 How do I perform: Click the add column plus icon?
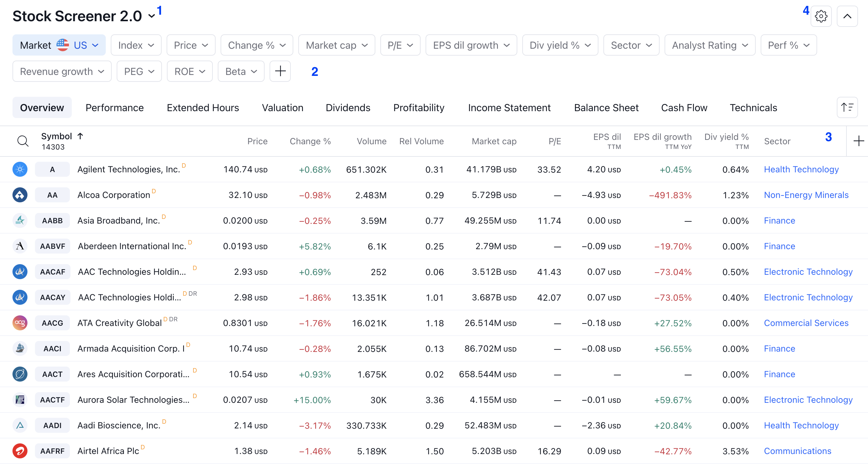pyautogui.click(x=858, y=141)
